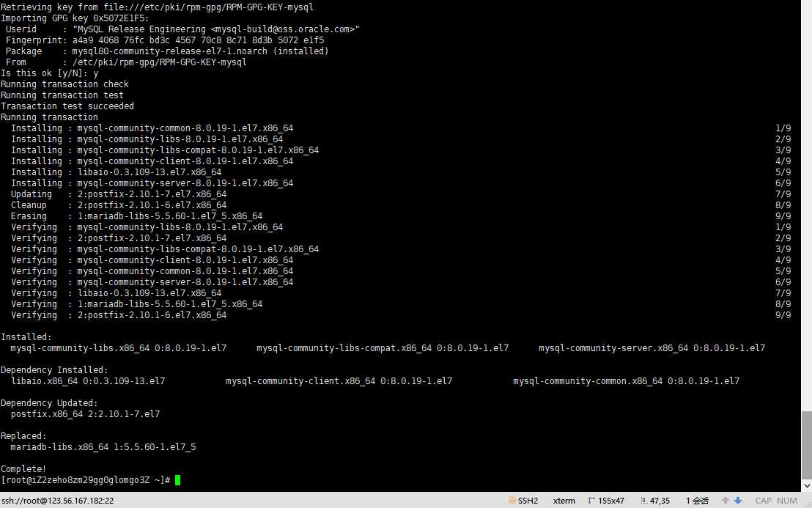Click the green terminal cursor at prompt
812x508 pixels.
pos(177,480)
